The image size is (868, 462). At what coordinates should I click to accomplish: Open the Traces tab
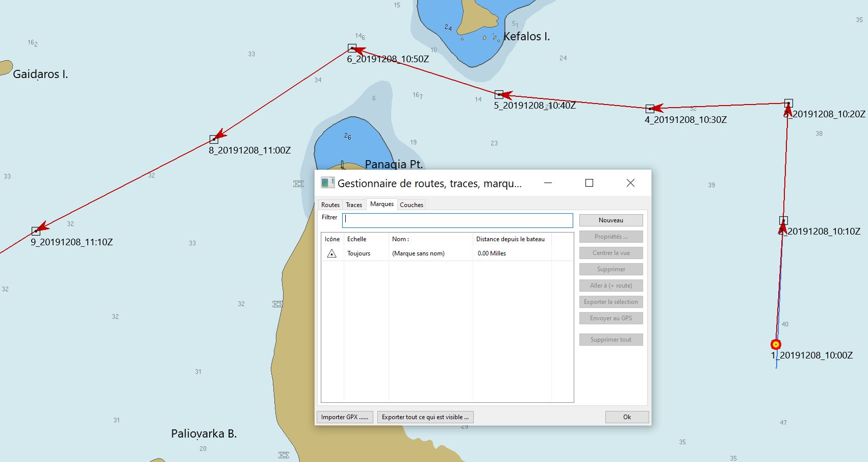tap(353, 205)
